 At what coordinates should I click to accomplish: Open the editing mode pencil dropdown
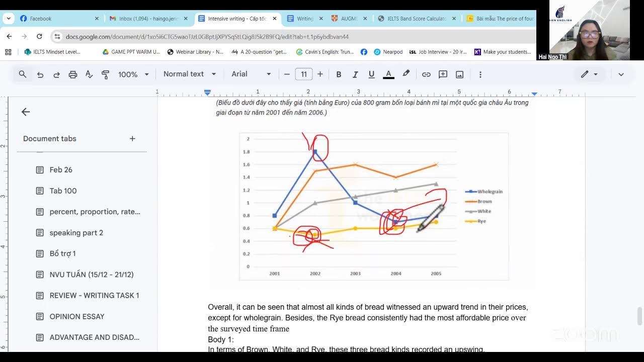(x=589, y=74)
